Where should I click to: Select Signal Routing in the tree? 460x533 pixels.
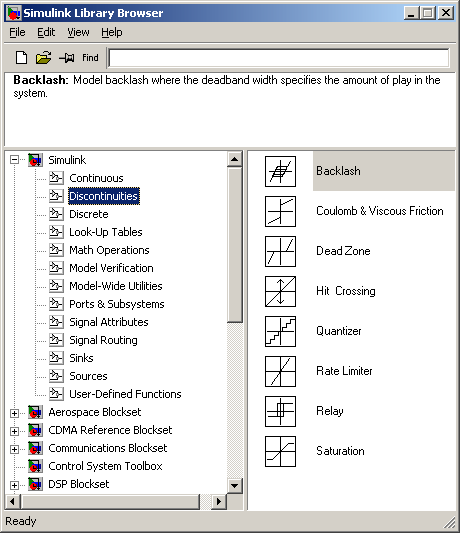coord(103,340)
